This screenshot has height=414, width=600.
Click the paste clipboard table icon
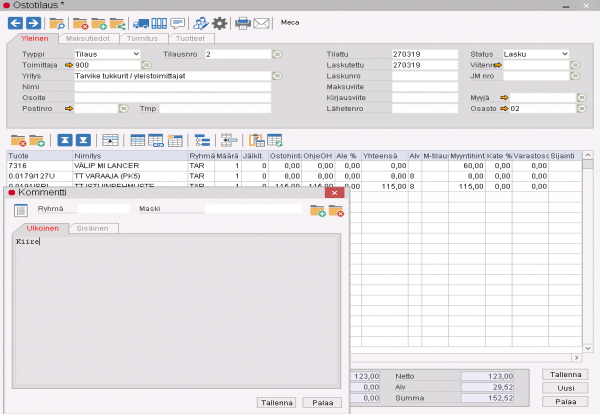[x=256, y=140]
